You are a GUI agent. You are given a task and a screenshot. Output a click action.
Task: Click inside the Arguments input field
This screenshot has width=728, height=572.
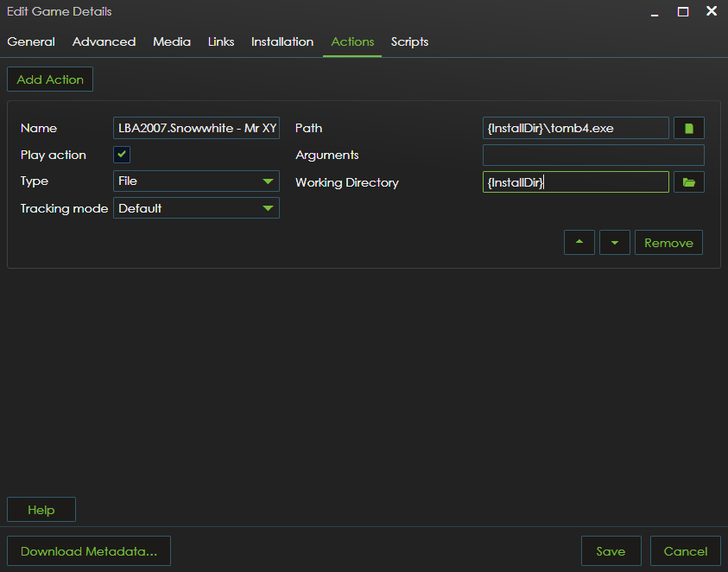pos(593,155)
